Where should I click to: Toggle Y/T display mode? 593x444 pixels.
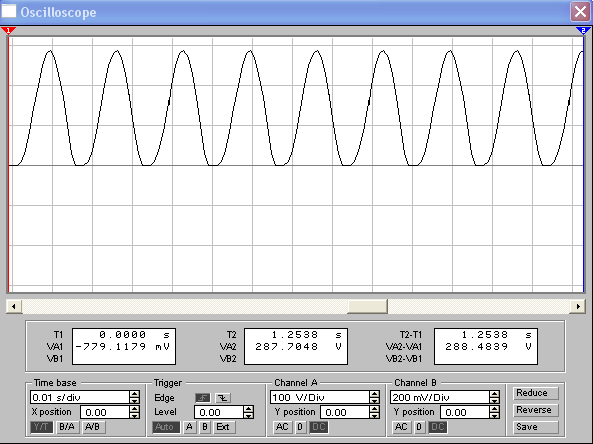click(x=41, y=427)
